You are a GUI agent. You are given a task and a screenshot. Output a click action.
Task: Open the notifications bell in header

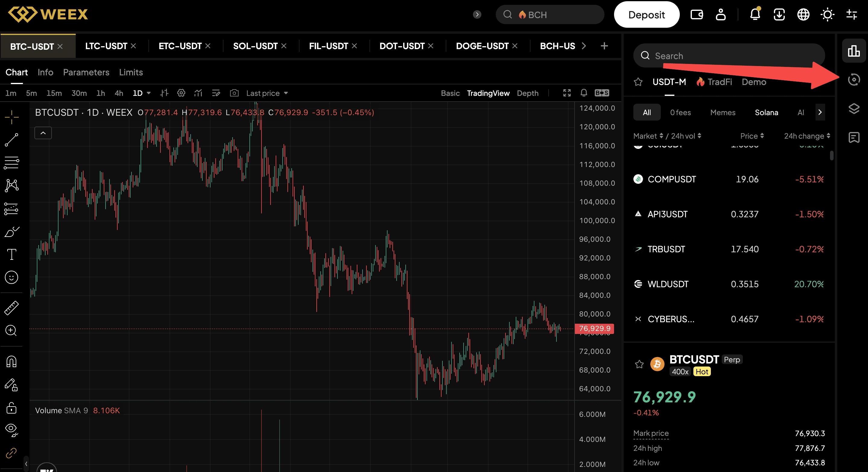[755, 14]
